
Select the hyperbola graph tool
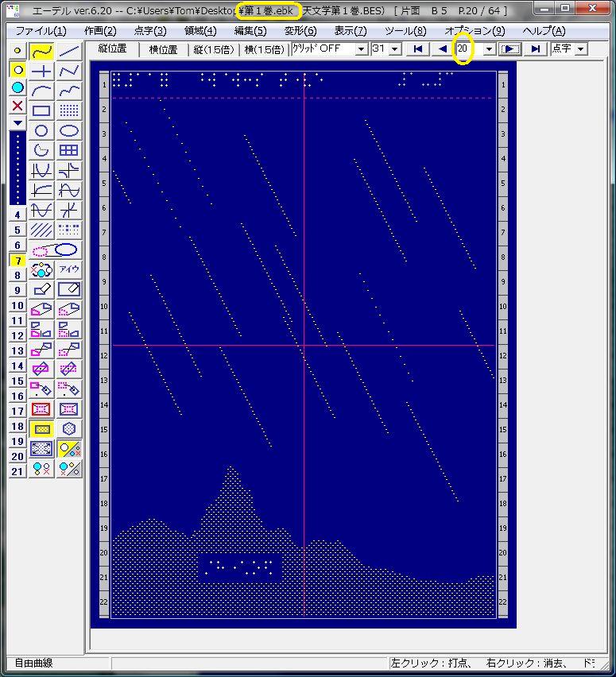pos(69,171)
